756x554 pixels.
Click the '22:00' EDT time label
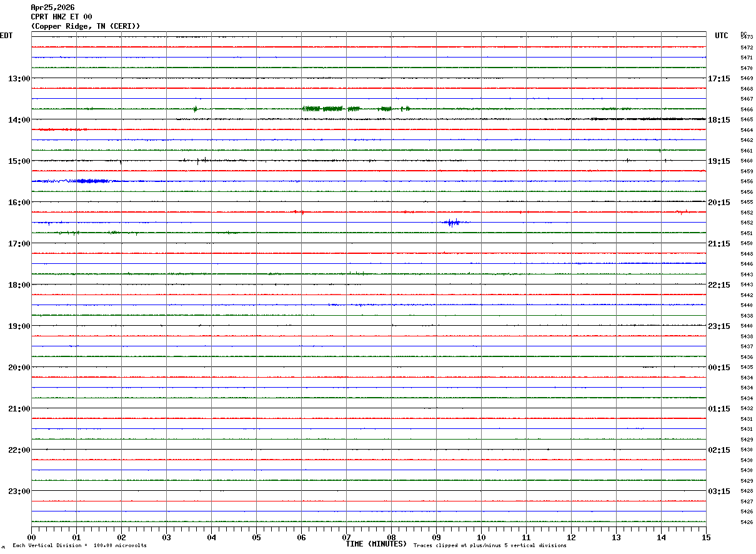[19, 450]
